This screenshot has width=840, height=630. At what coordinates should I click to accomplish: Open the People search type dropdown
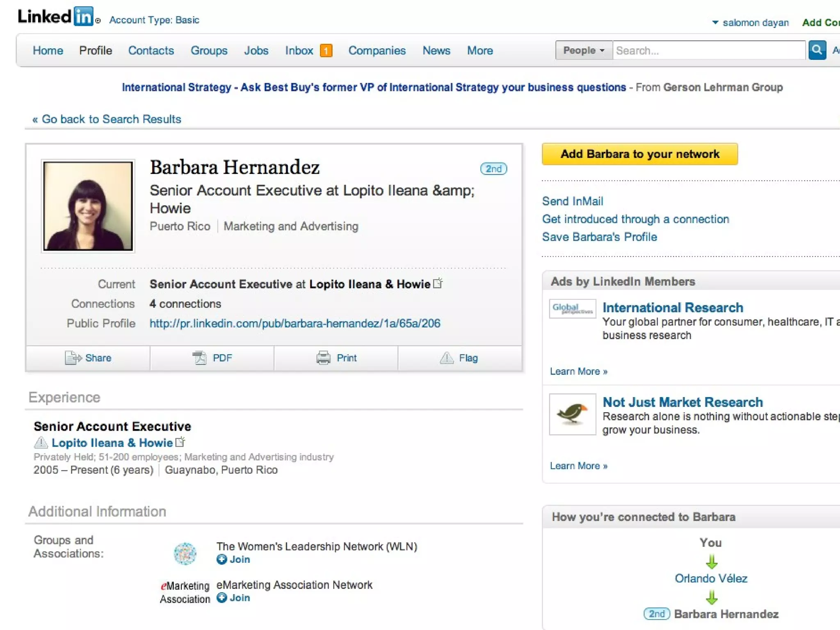click(x=584, y=50)
